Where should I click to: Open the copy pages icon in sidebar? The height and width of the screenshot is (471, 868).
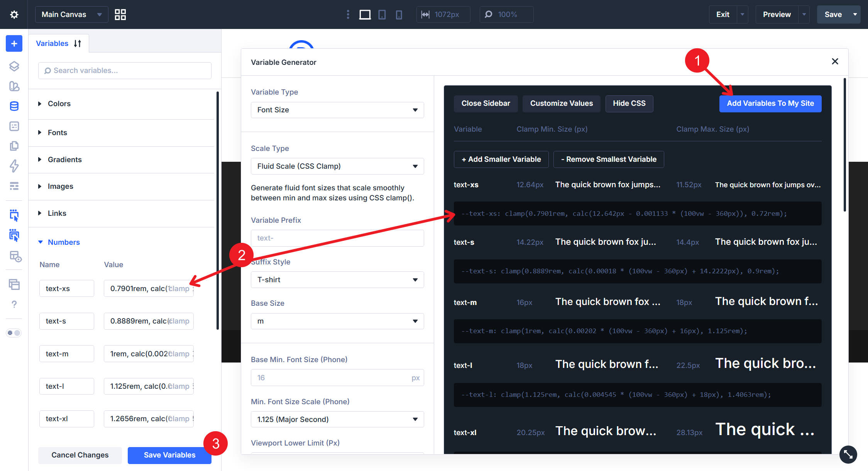(14, 146)
